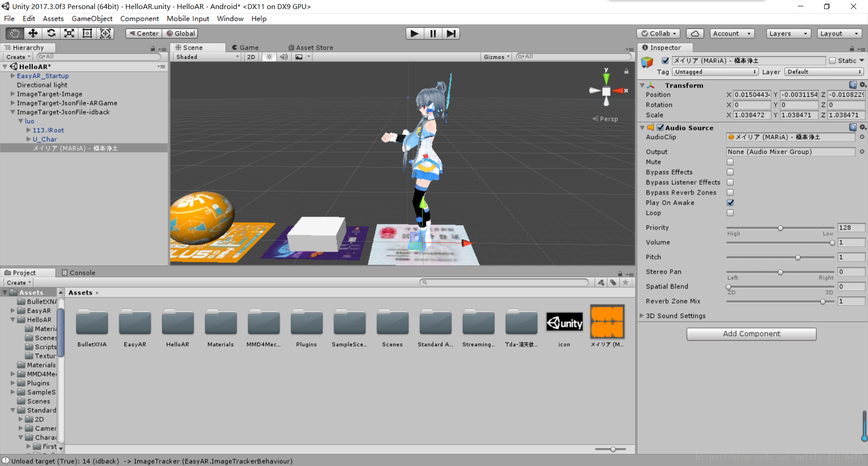Select the Move tool

click(x=33, y=33)
